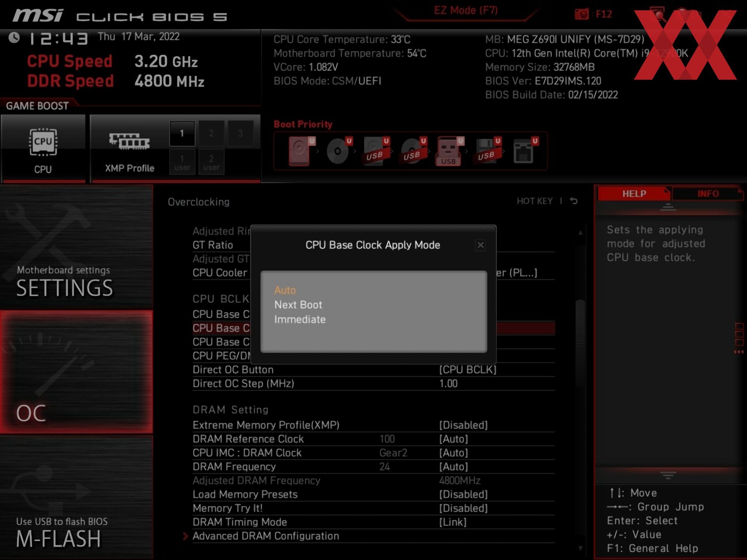Click the Boot Priority heading
The height and width of the screenshot is (560, 747).
[303, 124]
